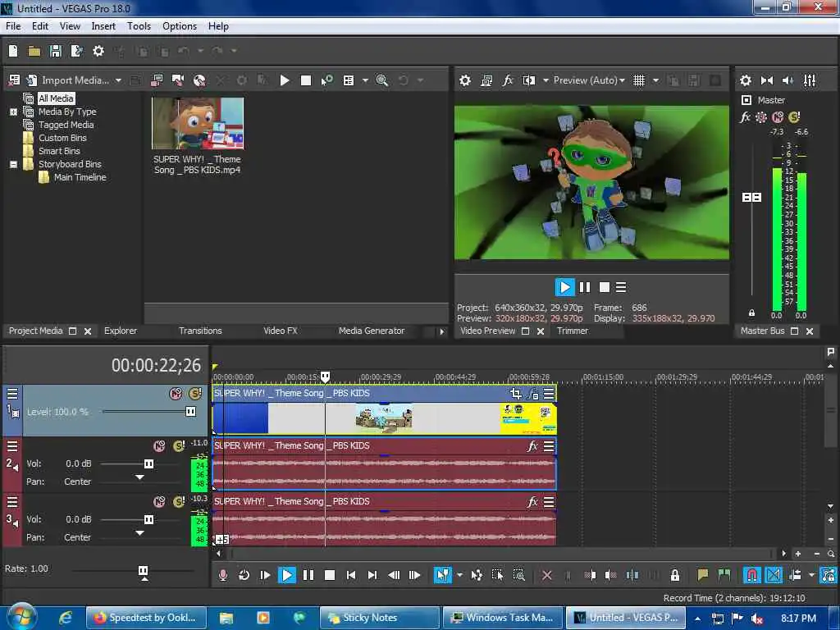Image resolution: width=840 pixels, height=630 pixels.
Task: Toggle Loop Playback in transport bar
Action: (x=244, y=575)
